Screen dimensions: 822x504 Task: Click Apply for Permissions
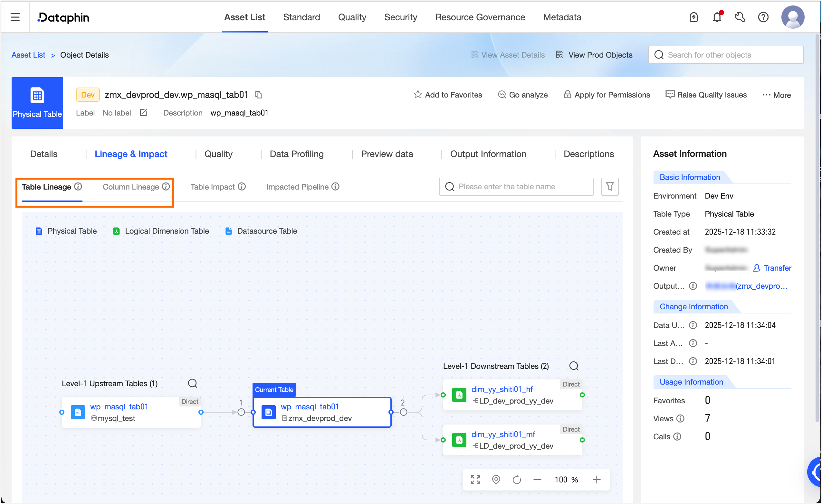[x=607, y=95]
